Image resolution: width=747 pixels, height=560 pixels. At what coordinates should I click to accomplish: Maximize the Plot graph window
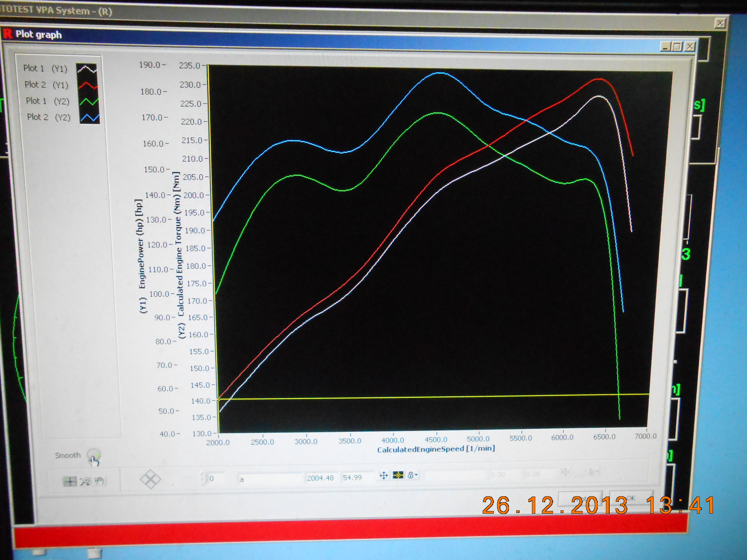(677, 47)
